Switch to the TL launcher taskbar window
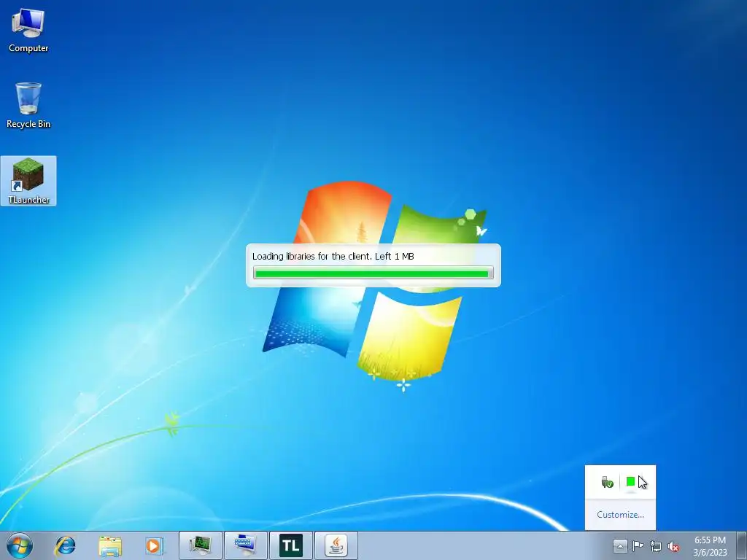The image size is (747, 560). pos(290,545)
